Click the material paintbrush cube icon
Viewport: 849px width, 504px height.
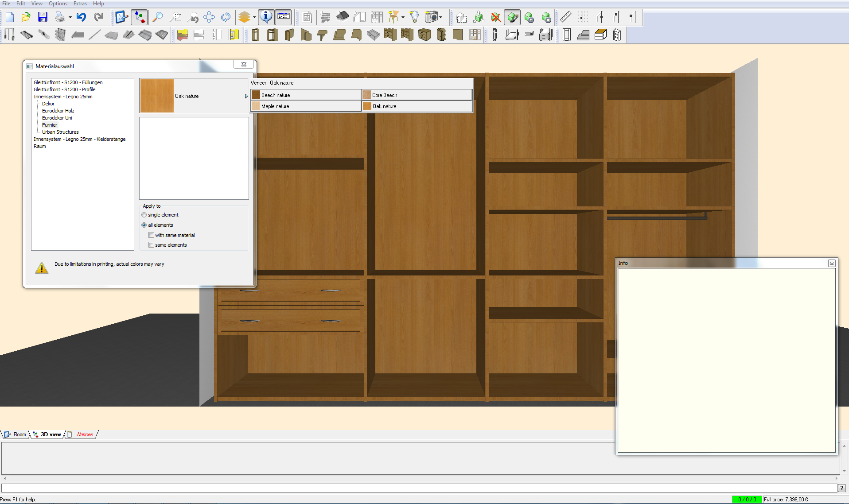point(512,17)
